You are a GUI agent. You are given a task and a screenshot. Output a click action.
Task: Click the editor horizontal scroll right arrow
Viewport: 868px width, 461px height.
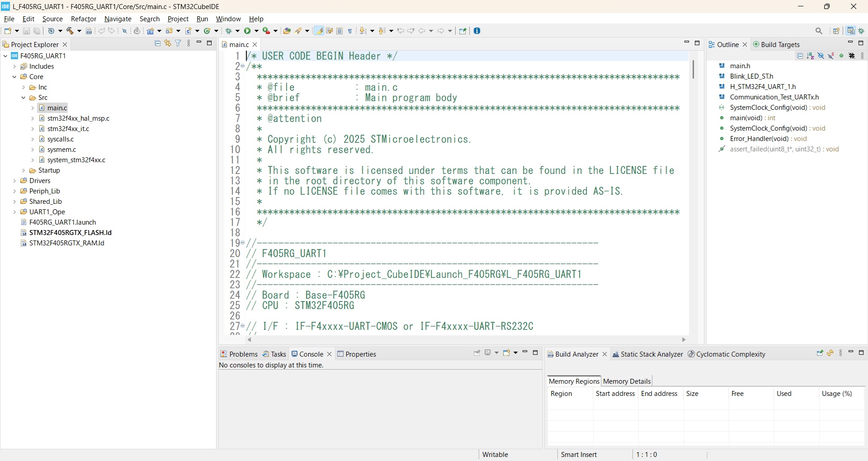point(684,340)
